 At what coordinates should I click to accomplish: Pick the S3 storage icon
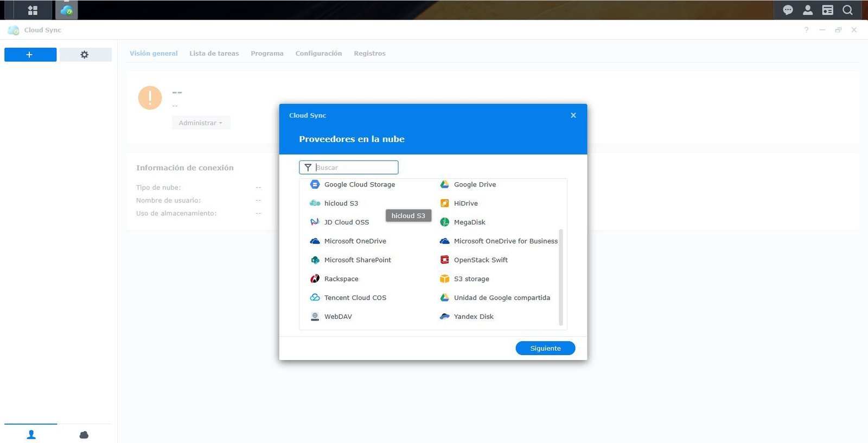click(x=444, y=279)
